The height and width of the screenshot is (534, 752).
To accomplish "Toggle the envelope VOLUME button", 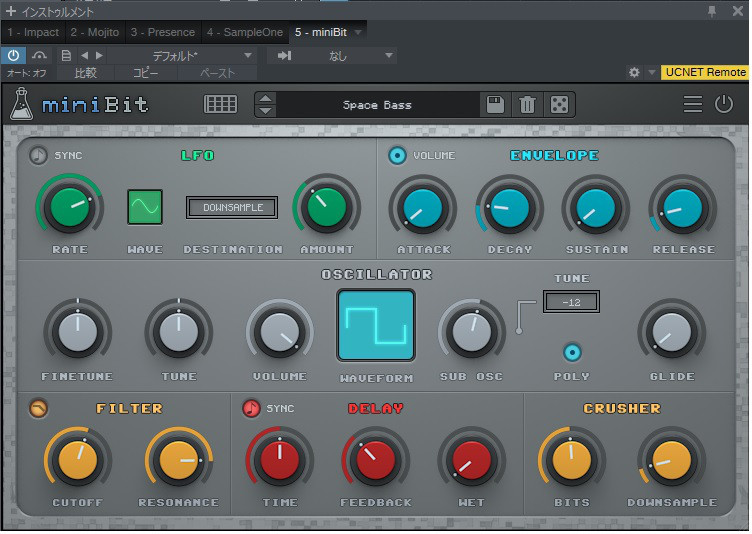I will 397,155.
